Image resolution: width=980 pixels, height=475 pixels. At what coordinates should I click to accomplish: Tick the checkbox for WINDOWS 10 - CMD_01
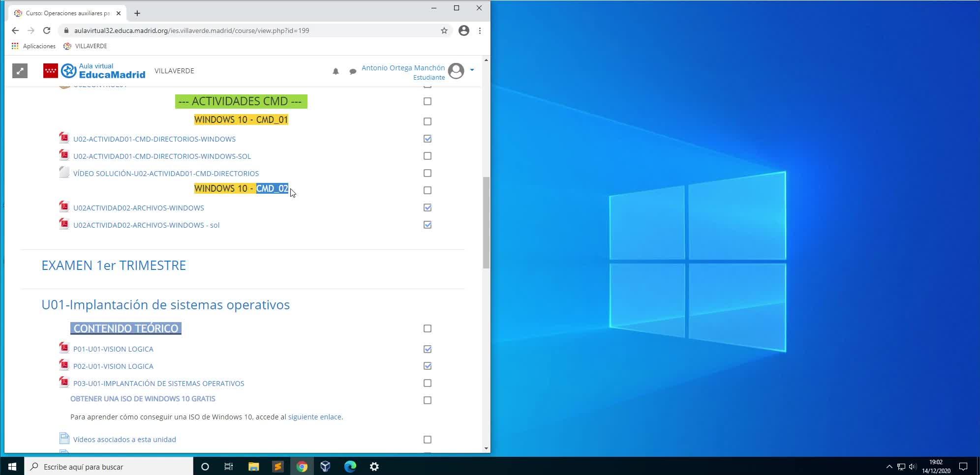(x=428, y=121)
